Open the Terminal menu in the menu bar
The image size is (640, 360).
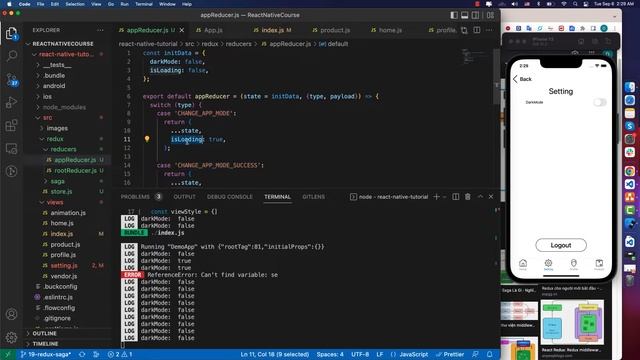pyautogui.click(x=144, y=4)
